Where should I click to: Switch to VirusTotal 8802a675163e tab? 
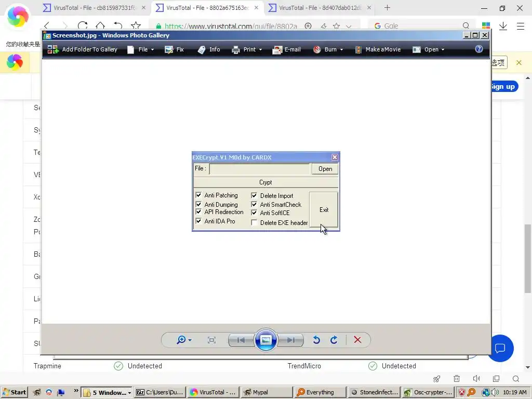(207, 8)
